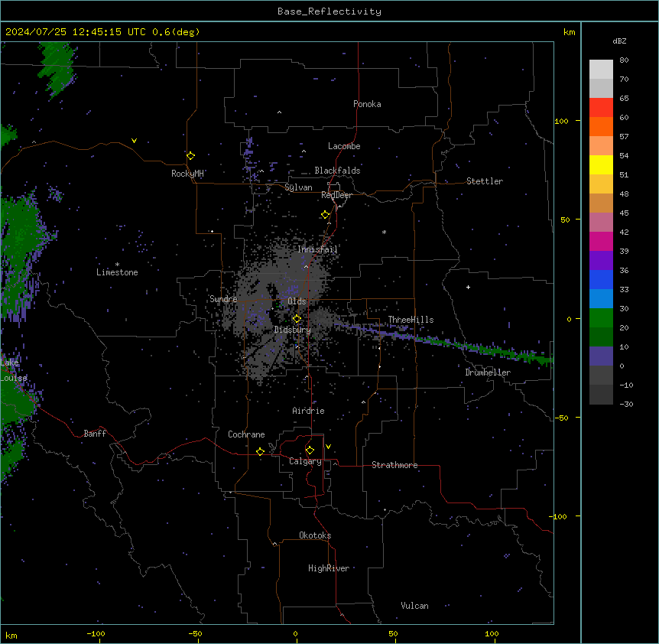Screen dimensions: 659x644
Task: Click the 80 value on dBZ legend
Action: (x=624, y=60)
